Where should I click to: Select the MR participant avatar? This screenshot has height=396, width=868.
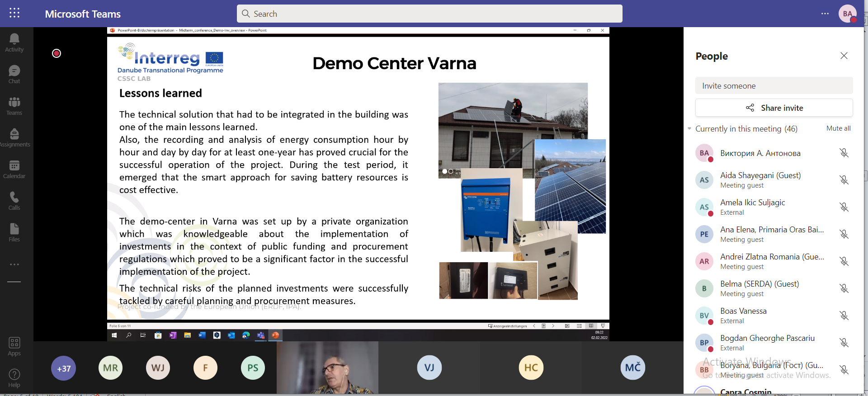pyautogui.click(x=111, y=368)
